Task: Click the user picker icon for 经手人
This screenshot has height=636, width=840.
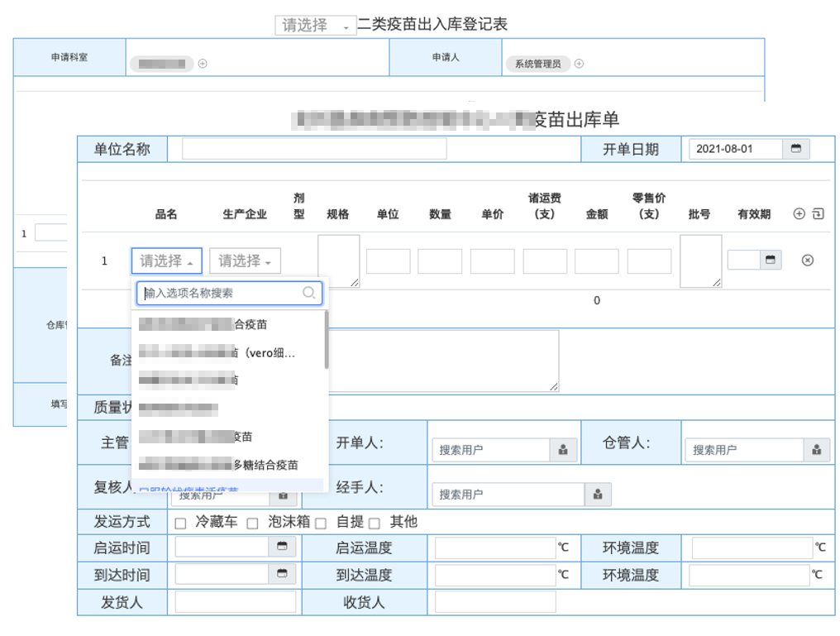Action: 597,495
